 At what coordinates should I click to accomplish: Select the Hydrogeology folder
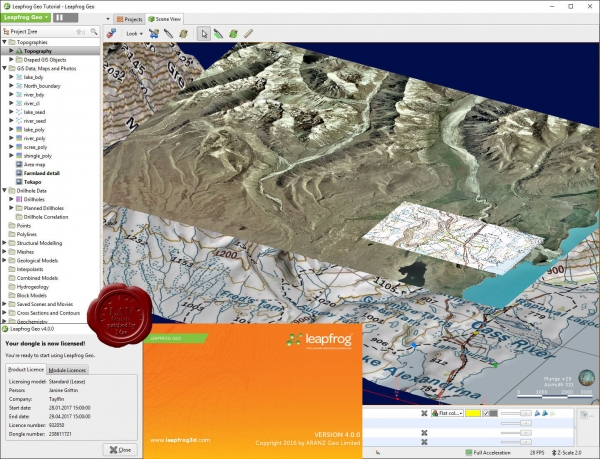coord(33,287)
